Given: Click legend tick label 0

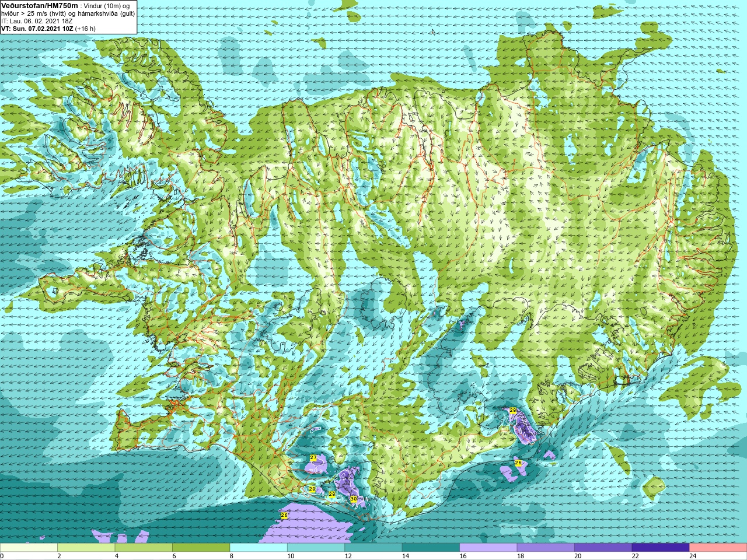Looking at the screenshot, I should pos(2,556).
